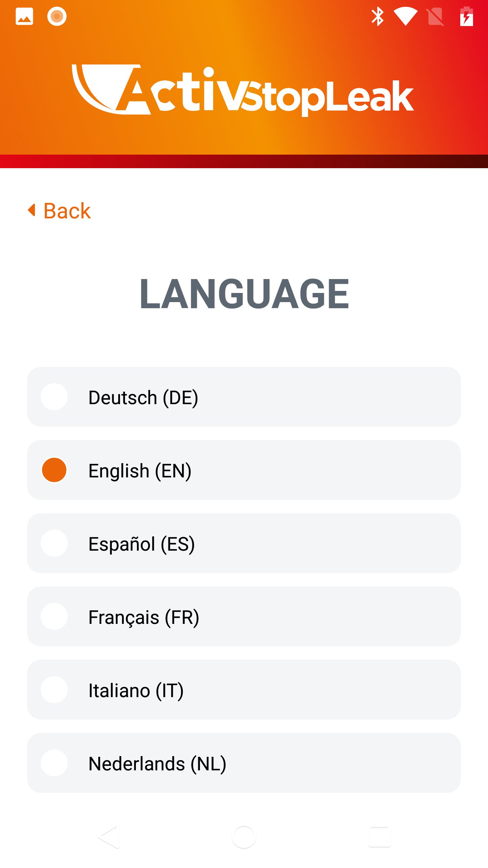This screenshot has height=868, width=488.
Task: Open recent apps with square button
Action: pos(380,837)
